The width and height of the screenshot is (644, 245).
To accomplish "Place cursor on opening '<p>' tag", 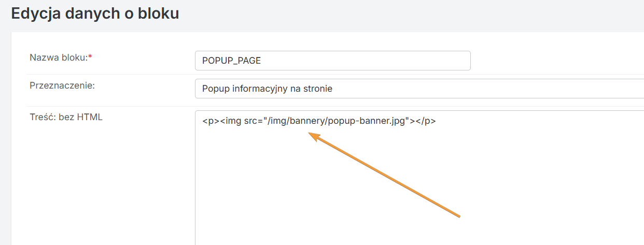I will [x=211, y=122].
